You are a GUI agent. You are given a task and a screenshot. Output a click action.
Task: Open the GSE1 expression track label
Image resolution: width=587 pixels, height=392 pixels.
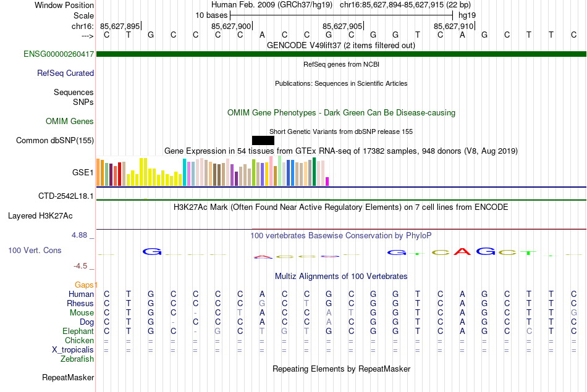point(83,172)
